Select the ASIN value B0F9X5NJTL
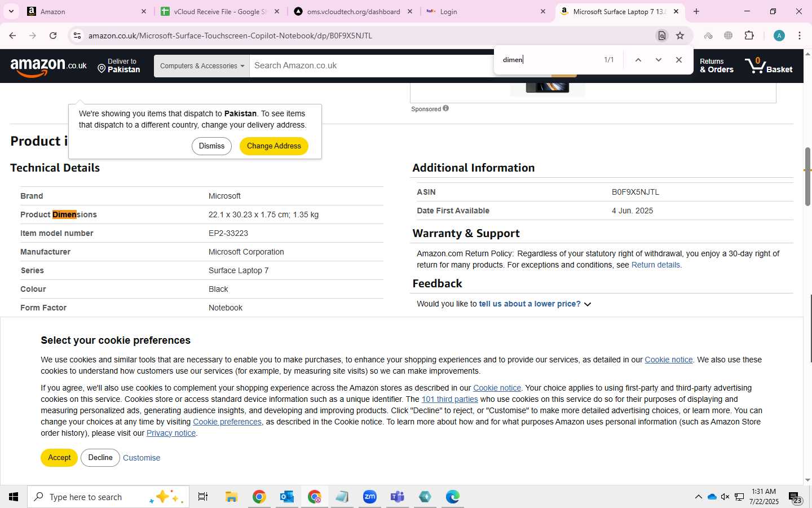This screenshot has height=508, width=812. pos(635,192)
